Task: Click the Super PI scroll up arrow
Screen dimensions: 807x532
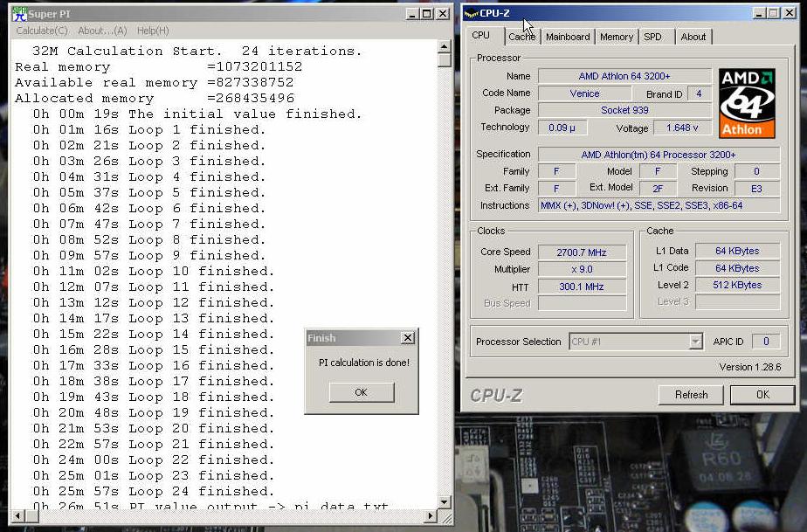Action: [x=445, y=47]
